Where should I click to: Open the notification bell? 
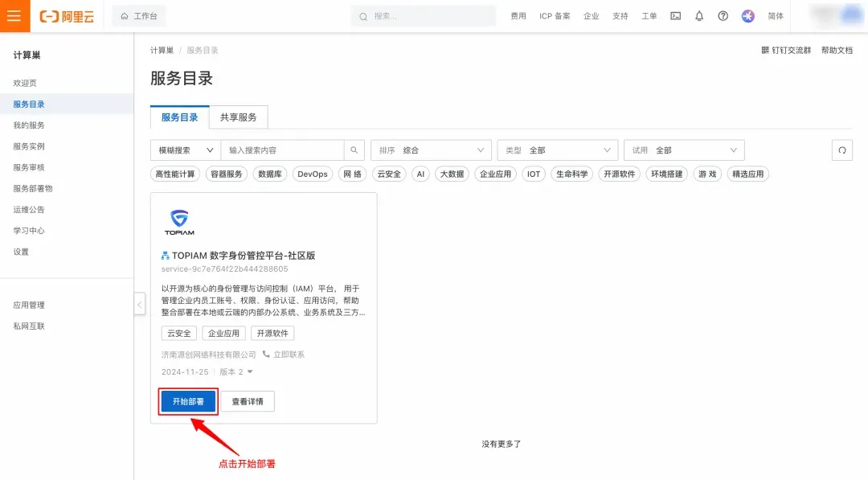pyautogui.click(x=699, y=16)
